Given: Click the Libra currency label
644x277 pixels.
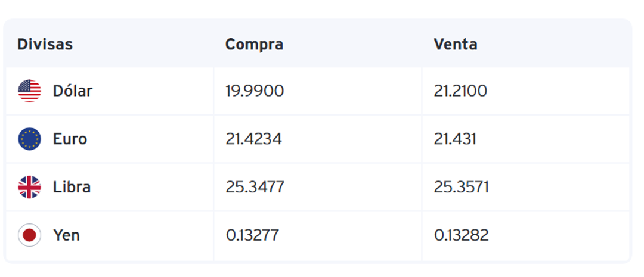Looking at the screenshot, I should pos(72,187).
